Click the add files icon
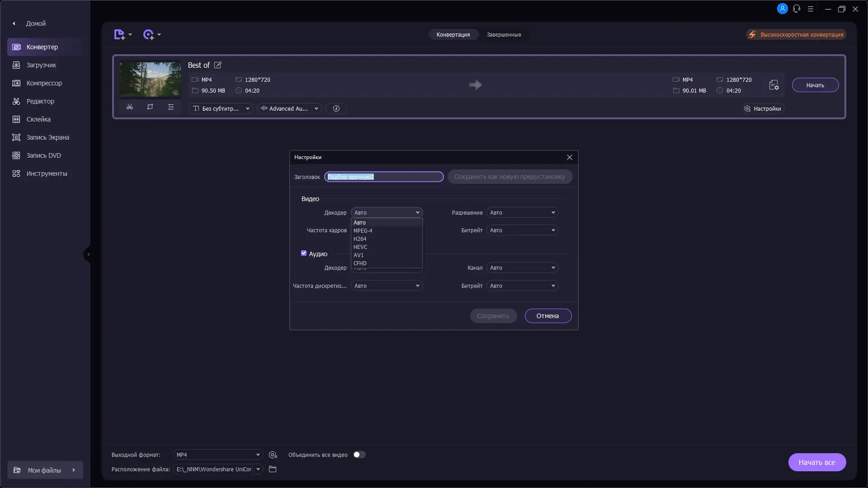Image resolution: width=868 pixels, height=488 pixels. click(119, 35)
